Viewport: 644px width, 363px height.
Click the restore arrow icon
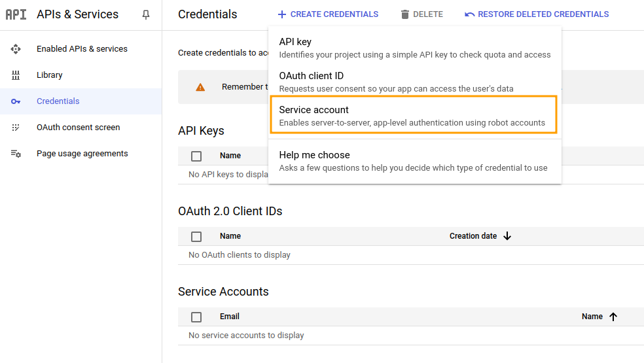point(469,14)
